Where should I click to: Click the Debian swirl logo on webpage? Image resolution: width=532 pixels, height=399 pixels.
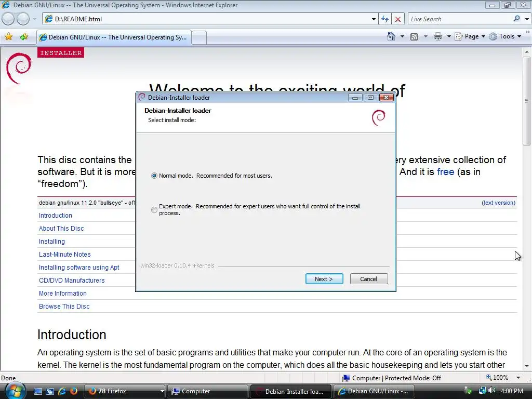pyautogui.click(x=19, y=68)
